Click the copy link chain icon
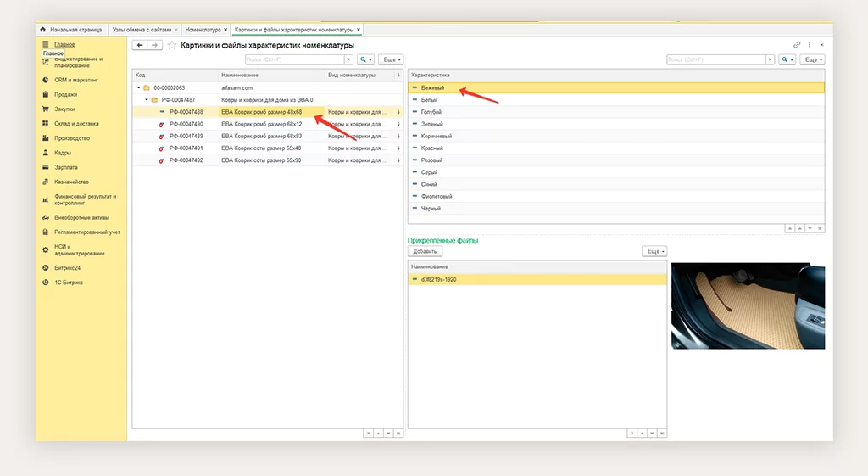Image resolution: width=868 pixels, height=476 pixels. coord(796,45)
